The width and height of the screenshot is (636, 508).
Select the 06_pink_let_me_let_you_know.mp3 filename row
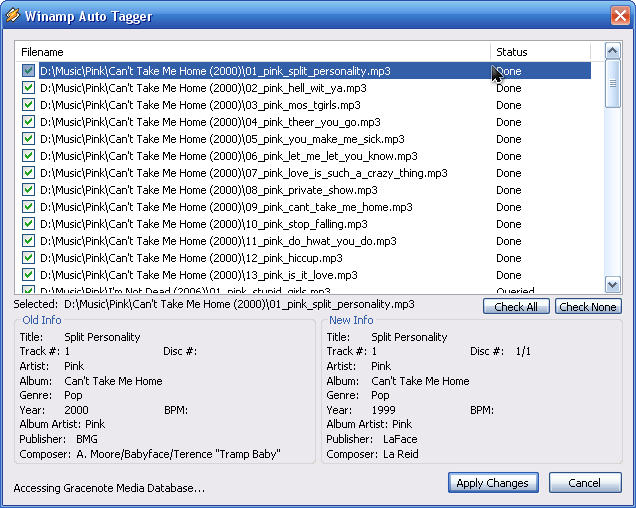[x=229, y=156]
